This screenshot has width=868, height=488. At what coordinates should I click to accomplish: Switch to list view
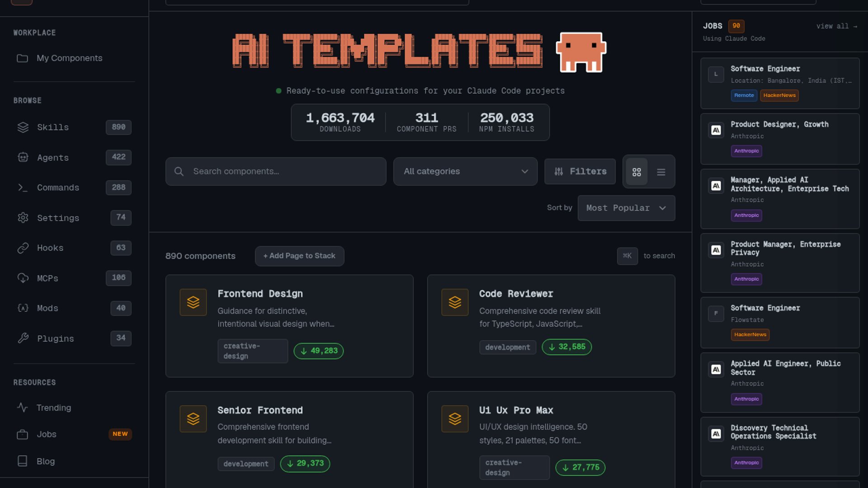[661, 172]
